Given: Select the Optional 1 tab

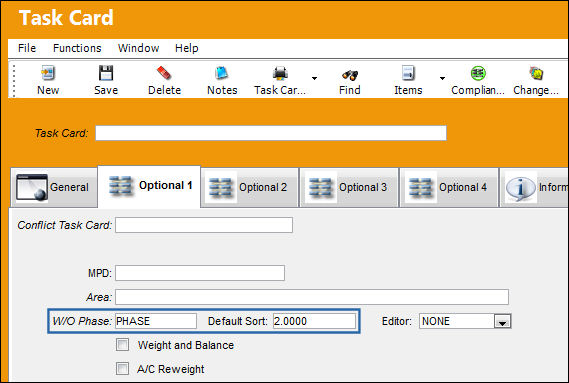Looking at the screenshot, I should tap(149, 186).
